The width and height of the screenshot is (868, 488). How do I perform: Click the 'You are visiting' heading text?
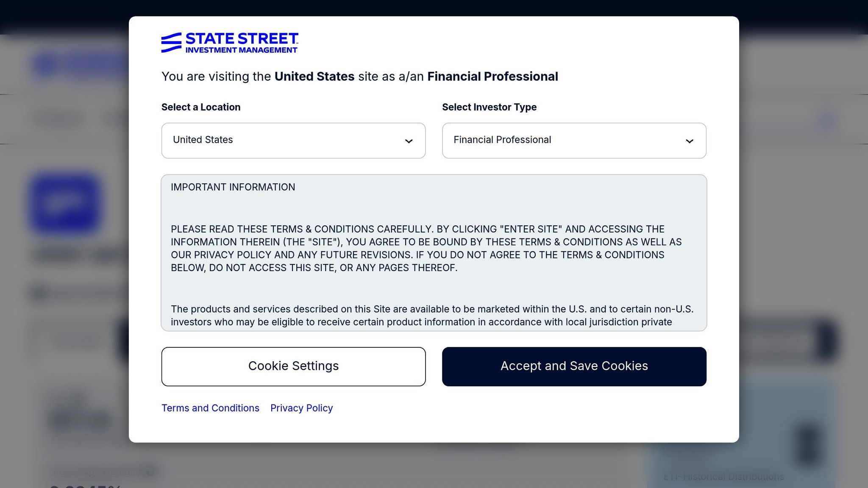(359, 76)
